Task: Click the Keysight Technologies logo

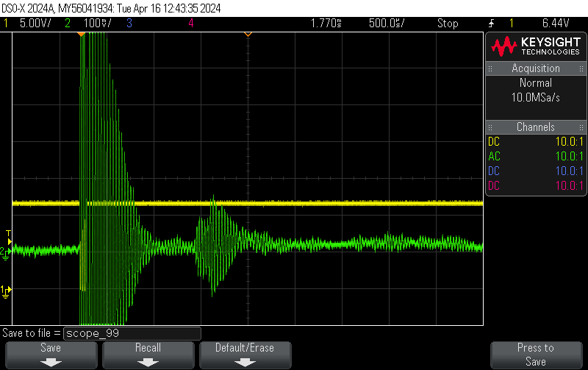Action: 535,47
